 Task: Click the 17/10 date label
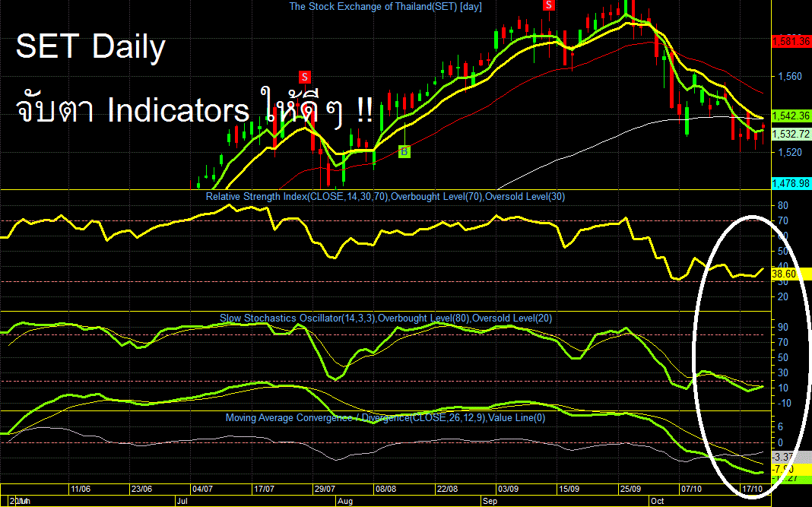[x=753, y=489]
